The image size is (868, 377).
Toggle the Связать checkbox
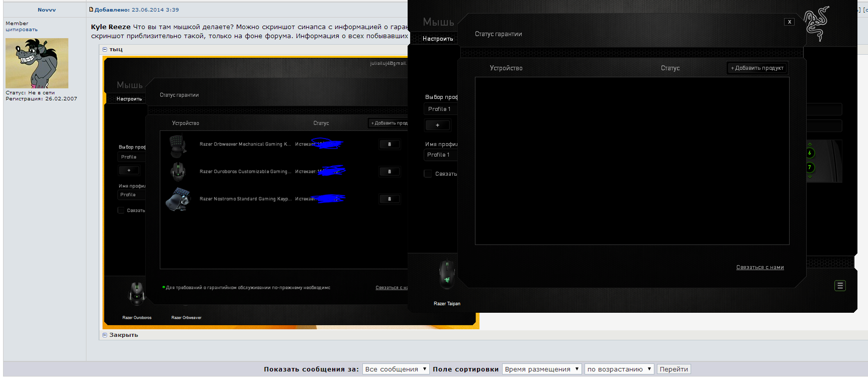coord(428,174)
